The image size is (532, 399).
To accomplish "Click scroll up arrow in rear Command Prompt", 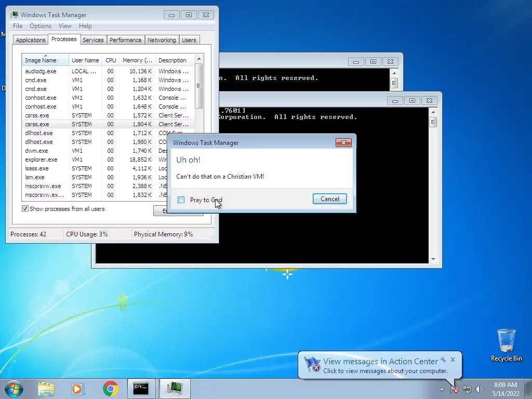I will (x=394, y=73).
